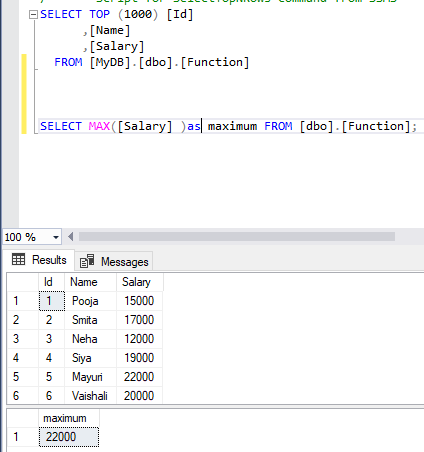Select the Id cell in Vaishali's row
Screen dimensions: 424x452
pos(52,396)
